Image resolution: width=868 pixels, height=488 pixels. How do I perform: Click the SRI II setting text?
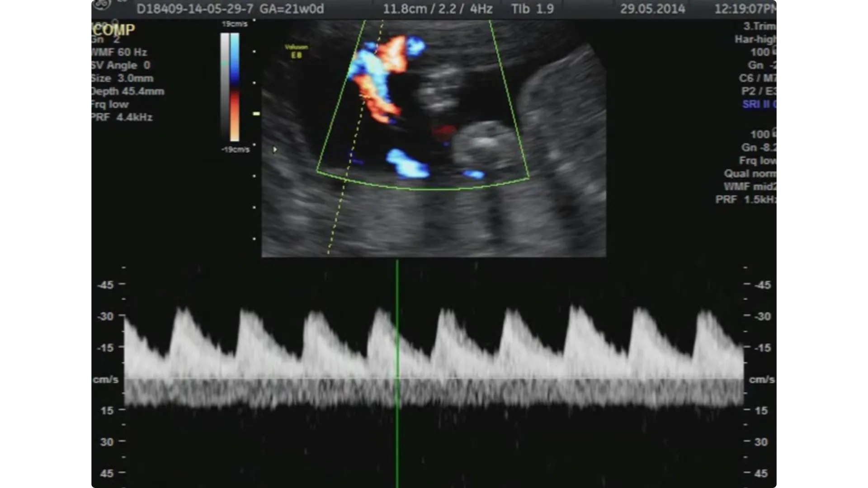759,104
